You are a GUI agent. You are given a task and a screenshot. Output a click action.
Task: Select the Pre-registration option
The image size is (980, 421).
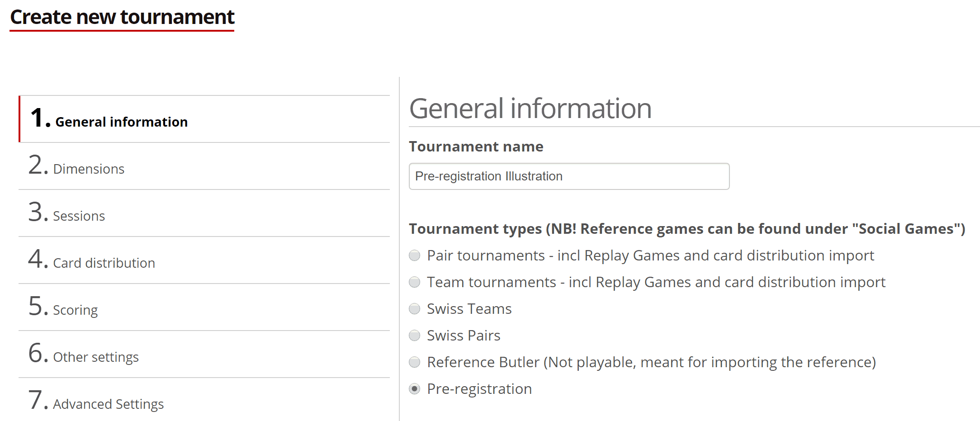[x=414, y=389]
